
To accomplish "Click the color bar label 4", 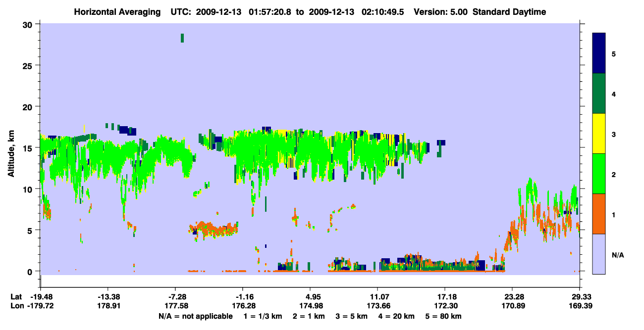I will [x=614, y=94].
